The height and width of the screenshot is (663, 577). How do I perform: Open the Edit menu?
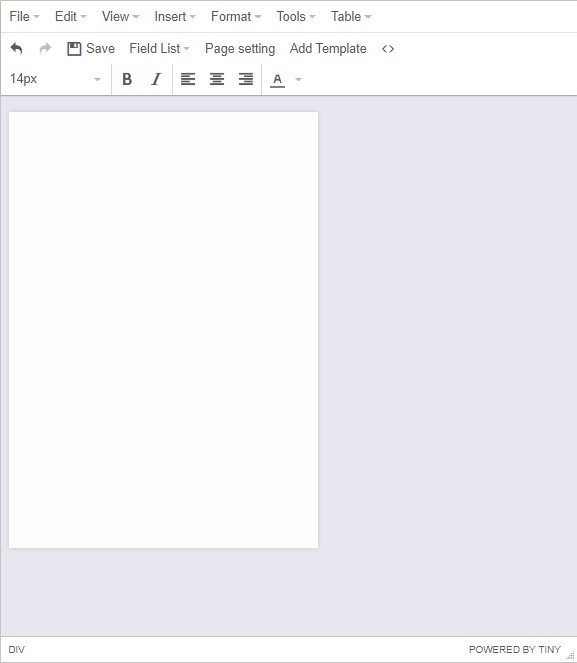click(71, 16)
